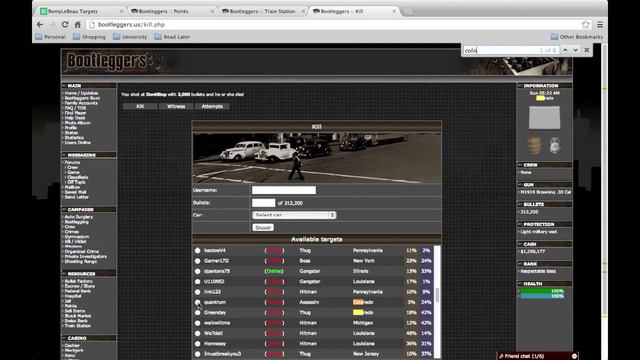Select the We7dat! target radio button
Image resolution: width=640 pixels, height=360 pixels.
pos(198,333)
